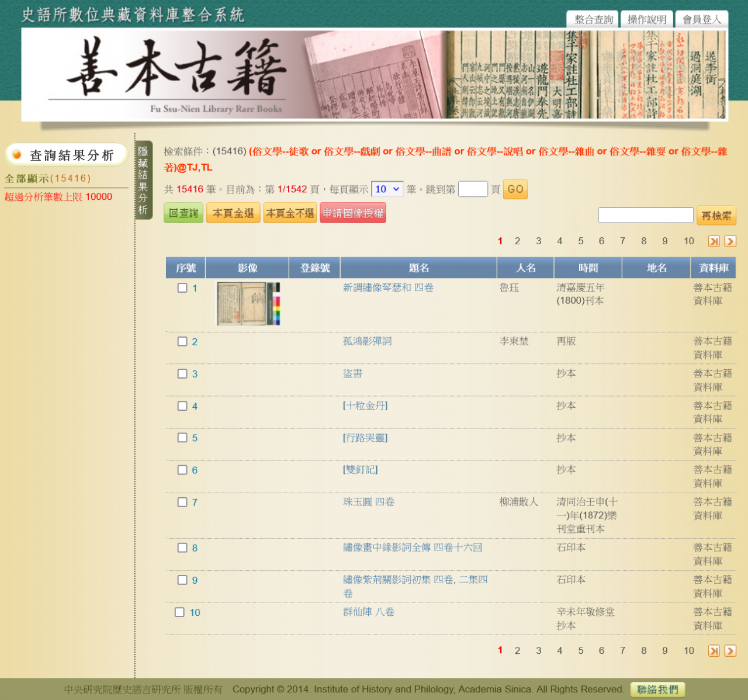Open the 整合查詢 tab
The width and height of the screenshot is (748, 700).
[593, 19]
